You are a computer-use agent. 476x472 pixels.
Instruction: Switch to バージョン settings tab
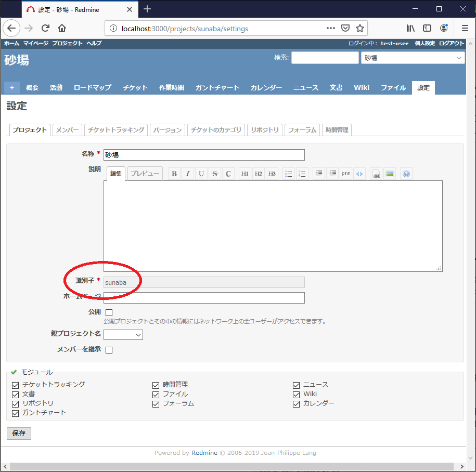pyautogui.click(x=168, y=130)
